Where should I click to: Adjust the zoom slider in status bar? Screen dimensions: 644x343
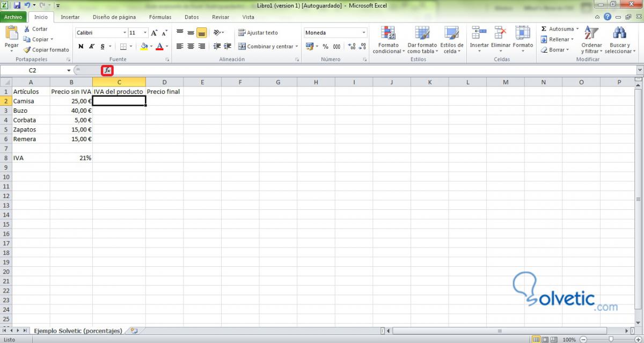click(611, 339)
